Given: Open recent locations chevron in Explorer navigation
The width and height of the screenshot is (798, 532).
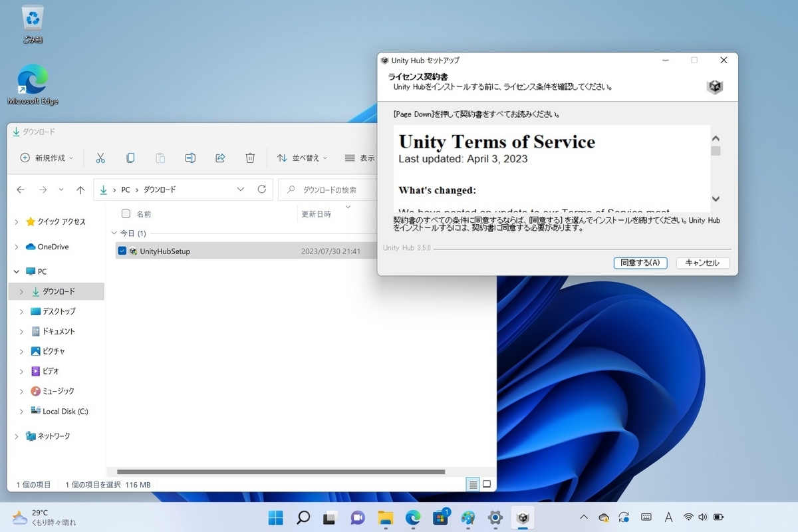Looking at the screenshot, I should pos(61,190).
